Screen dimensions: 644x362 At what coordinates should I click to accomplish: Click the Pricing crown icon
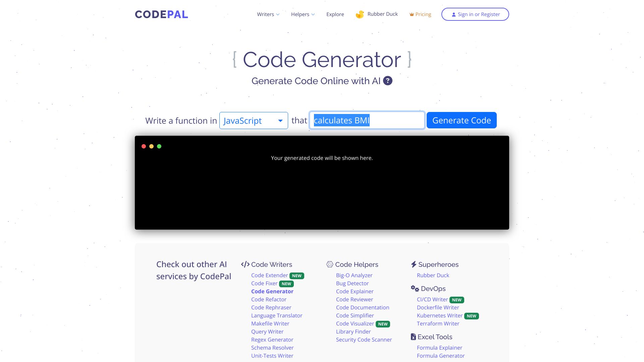point(411,14)
